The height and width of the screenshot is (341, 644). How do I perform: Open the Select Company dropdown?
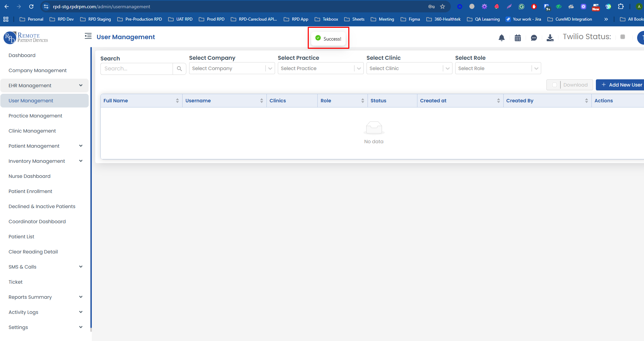point(232,68)
